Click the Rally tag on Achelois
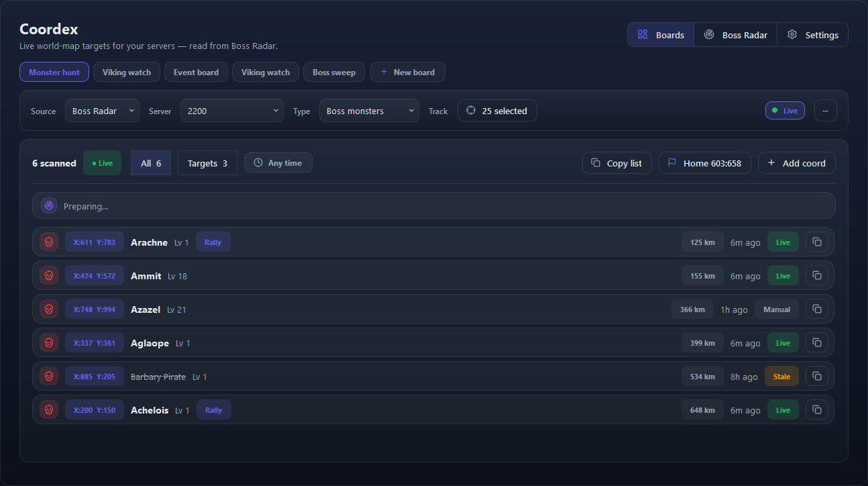The height and width of the screenshot is (486, 868). point(214,410)
